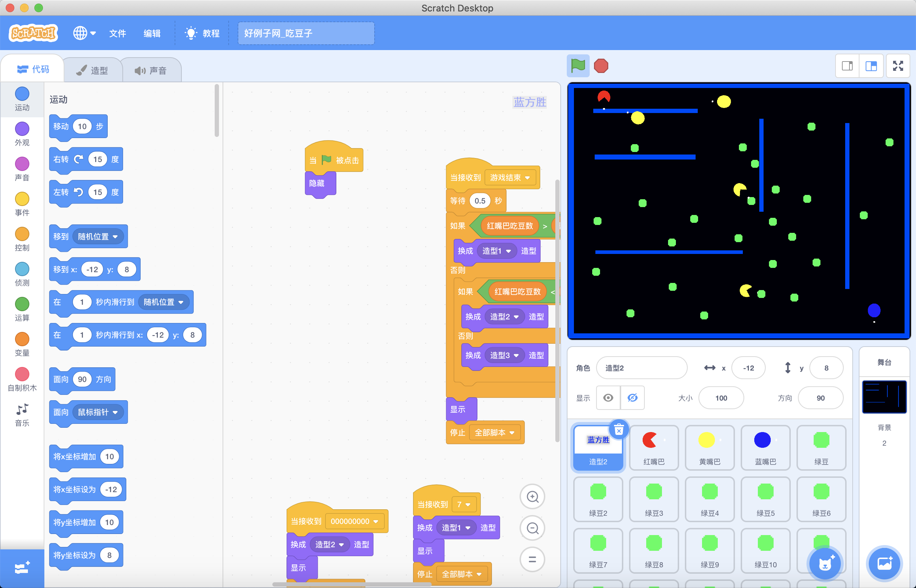Image resolution: width=916 pixels, height=588 pixels.
Task: Click the 移动 10 步 block
Action: click(x=78, y=126)
